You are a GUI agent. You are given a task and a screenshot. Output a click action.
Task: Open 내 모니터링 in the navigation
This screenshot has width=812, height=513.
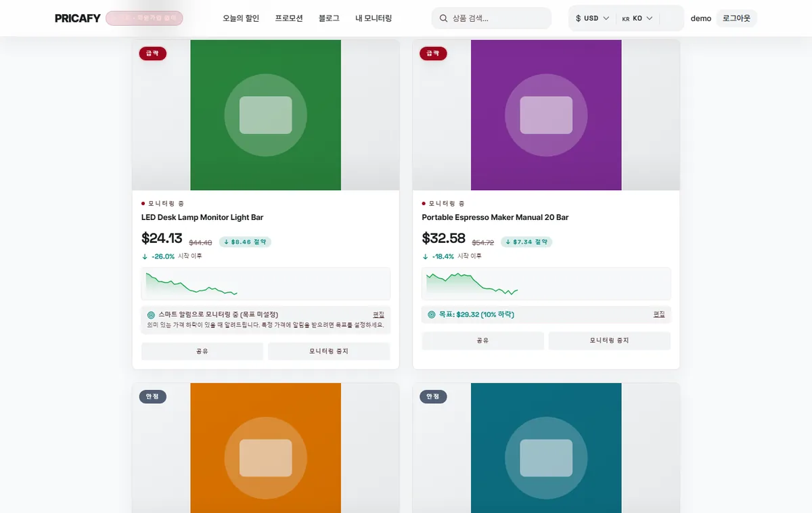374,18
